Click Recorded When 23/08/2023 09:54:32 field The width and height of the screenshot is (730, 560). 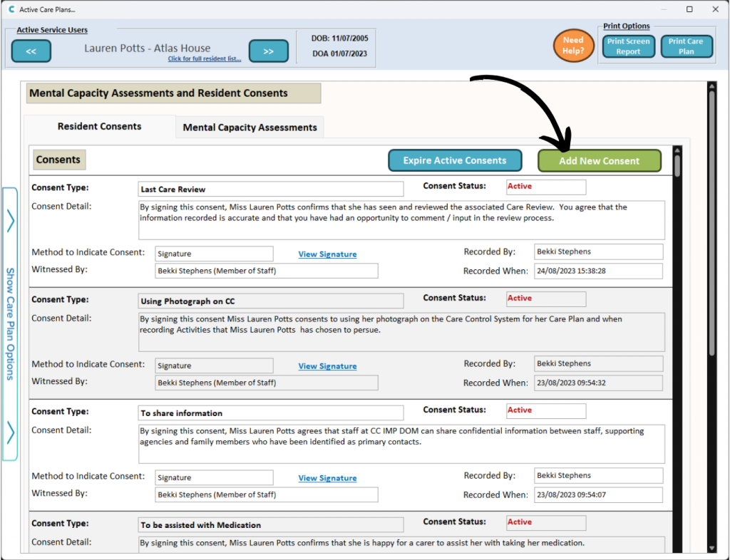pos(598,383)
